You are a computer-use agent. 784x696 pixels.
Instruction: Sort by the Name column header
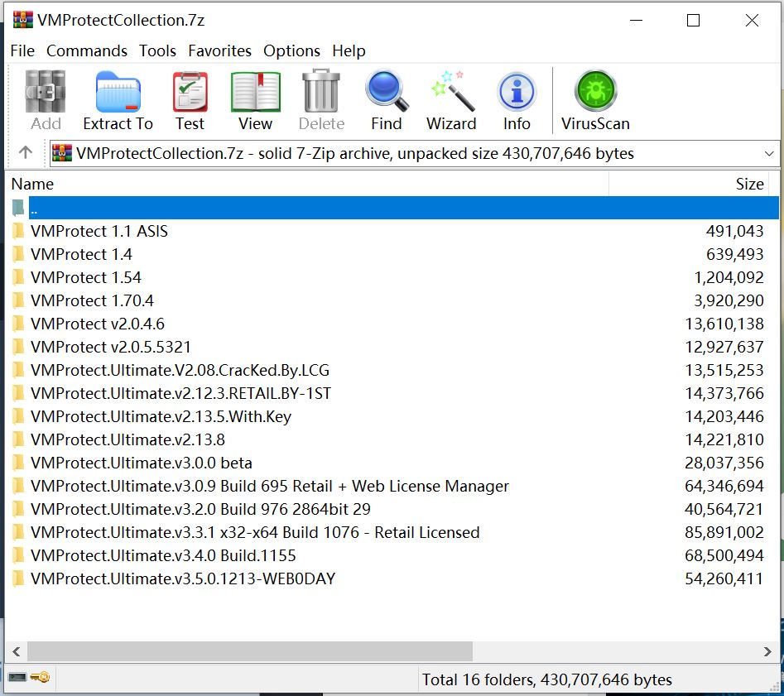(306, 184)
